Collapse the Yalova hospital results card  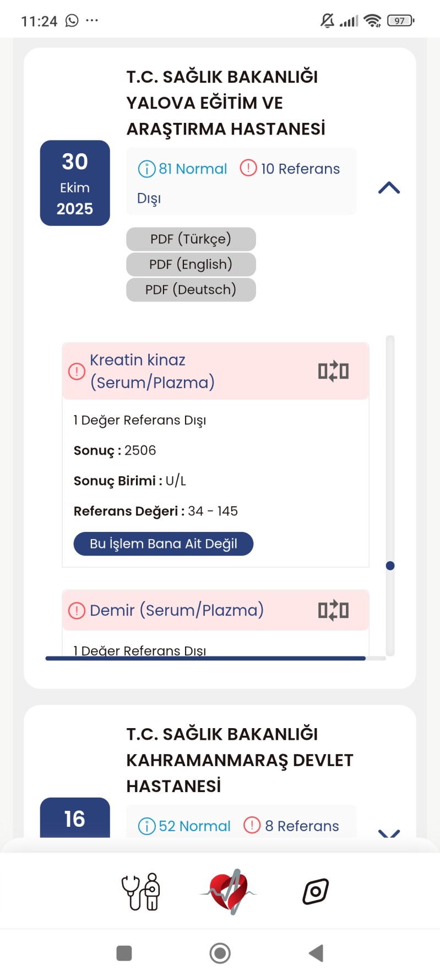tap(389, 188)
